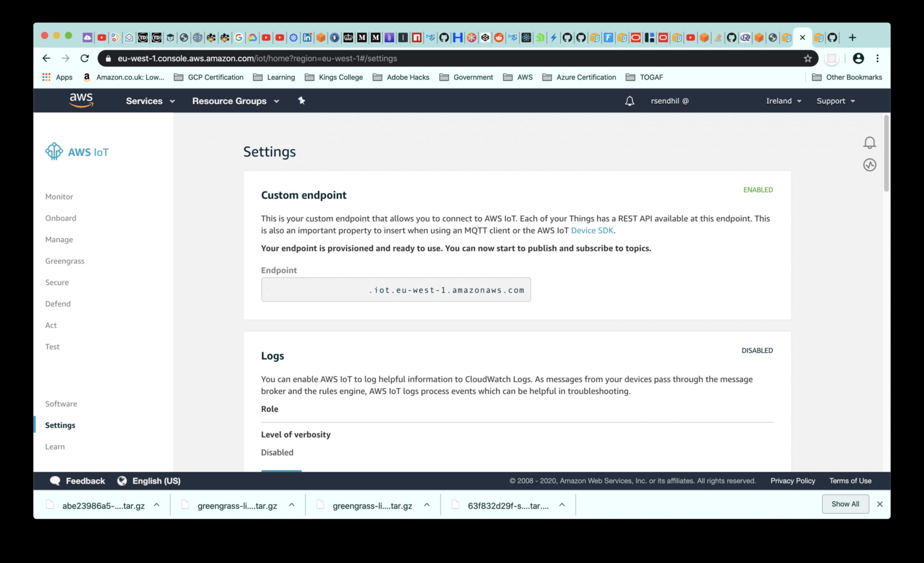Expand the Support menu
This screenshot has width=924, height=563.
pyautogui.click(x=836, y=101)
